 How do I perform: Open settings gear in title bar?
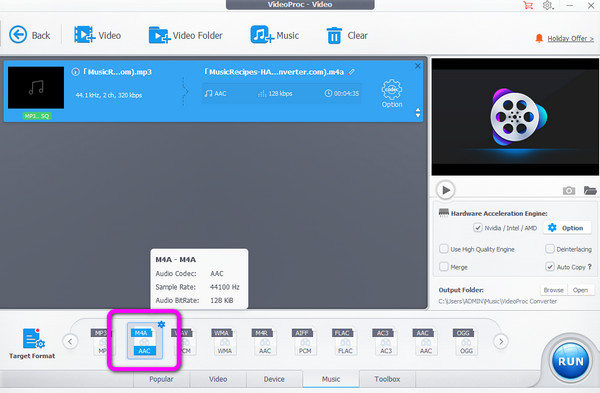tap(548, 5)
